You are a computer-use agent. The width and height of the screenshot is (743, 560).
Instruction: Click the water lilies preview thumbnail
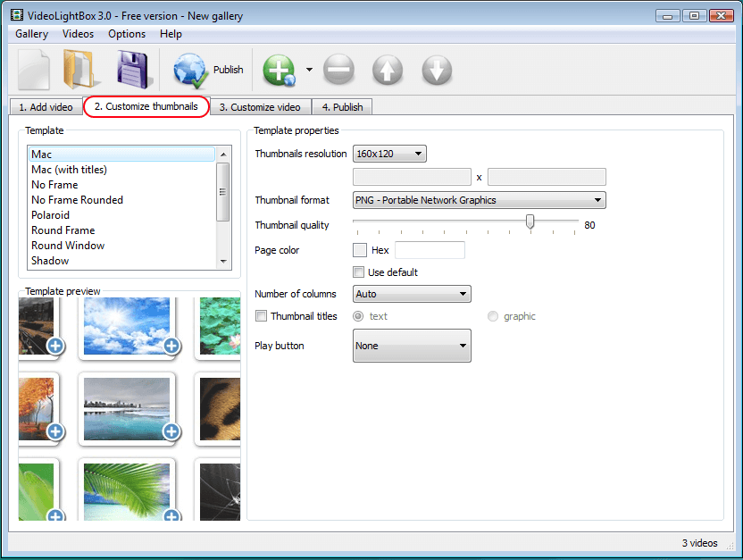pyautogui.click(x=220, y=326)
